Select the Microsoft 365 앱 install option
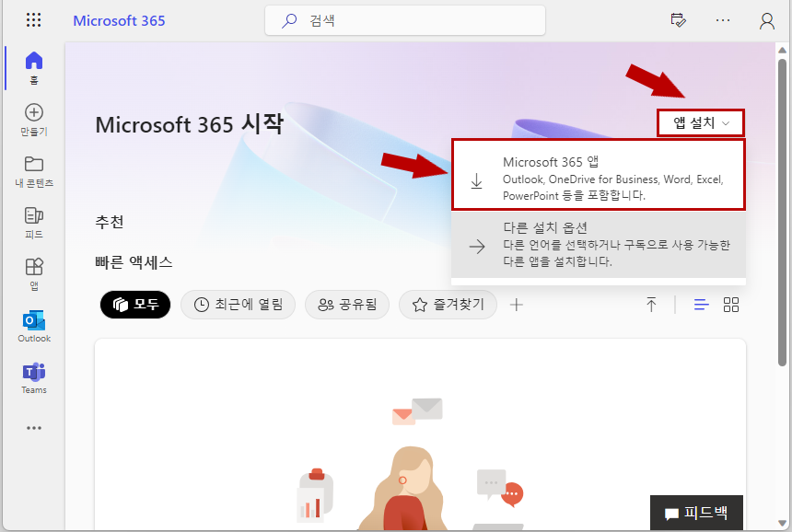The width and height of the screenshot is (792, 532). click(599, 175)
